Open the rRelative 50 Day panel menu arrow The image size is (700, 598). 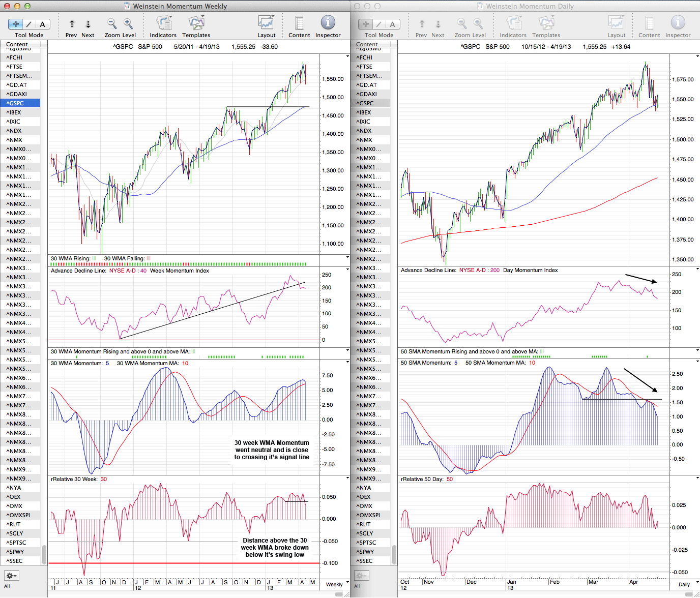(697, 478)
